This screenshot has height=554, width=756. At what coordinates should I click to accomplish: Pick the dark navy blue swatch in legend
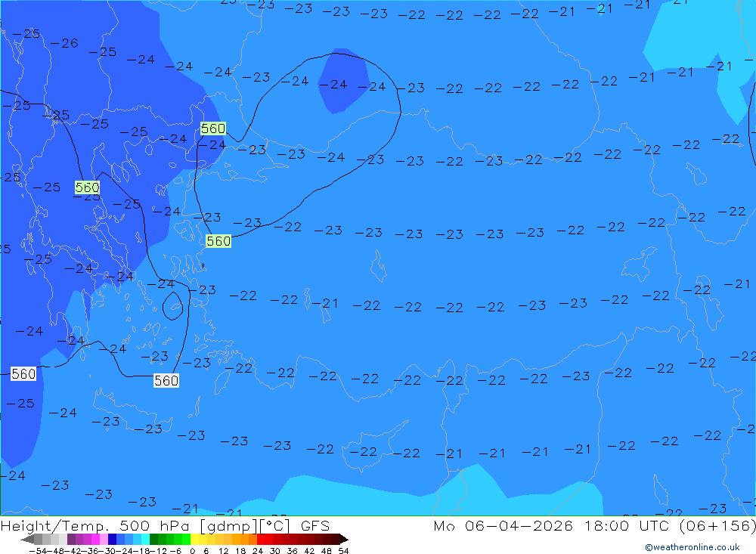(x=113, y=540)
